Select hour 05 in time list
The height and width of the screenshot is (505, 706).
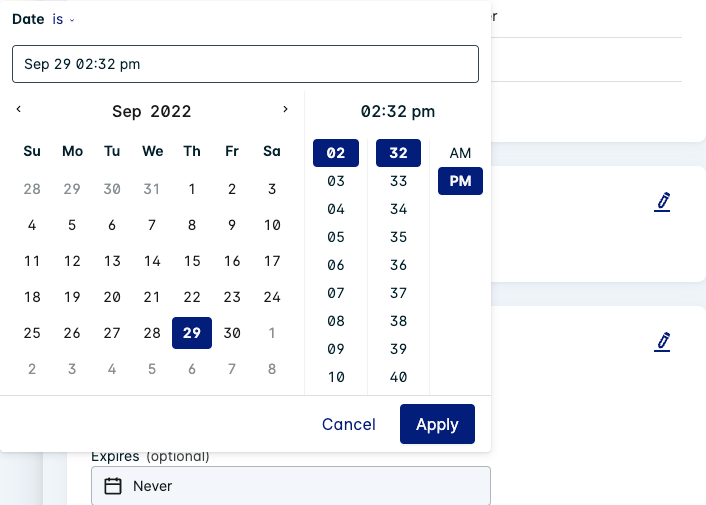point(336,237)
